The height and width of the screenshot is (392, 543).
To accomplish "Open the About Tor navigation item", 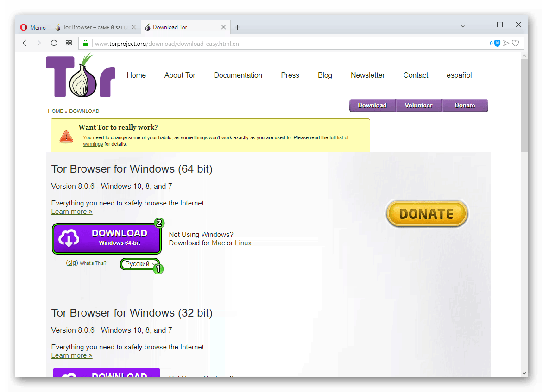I will click(x=180, y=75).
